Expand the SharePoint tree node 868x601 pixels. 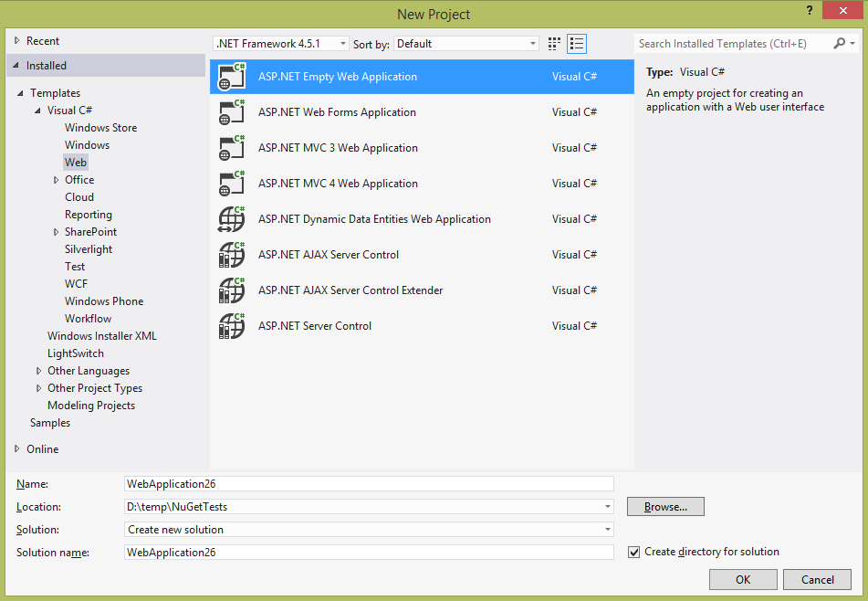coord(56,232)
